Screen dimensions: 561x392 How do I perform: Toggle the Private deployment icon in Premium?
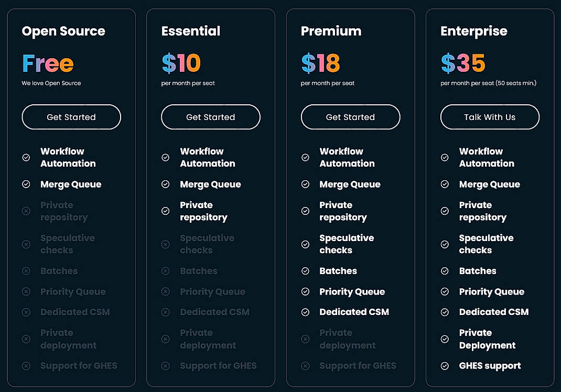(305, 339)
